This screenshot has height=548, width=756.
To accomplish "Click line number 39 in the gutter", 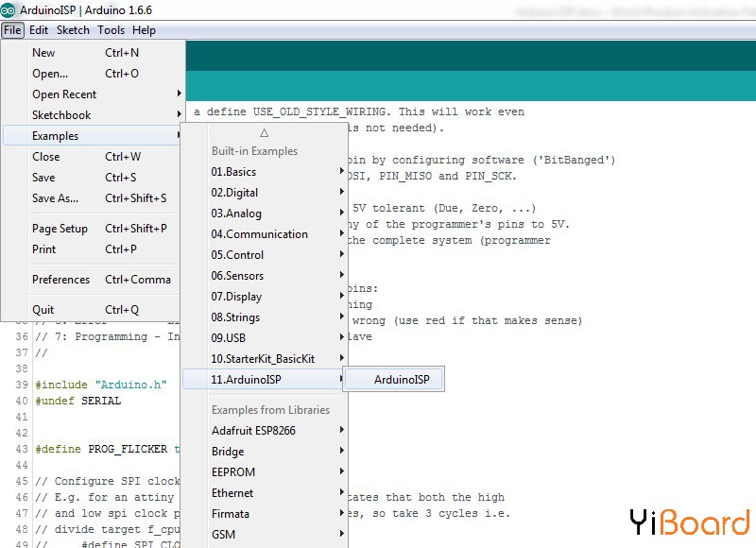I will (x=22, y=385).
